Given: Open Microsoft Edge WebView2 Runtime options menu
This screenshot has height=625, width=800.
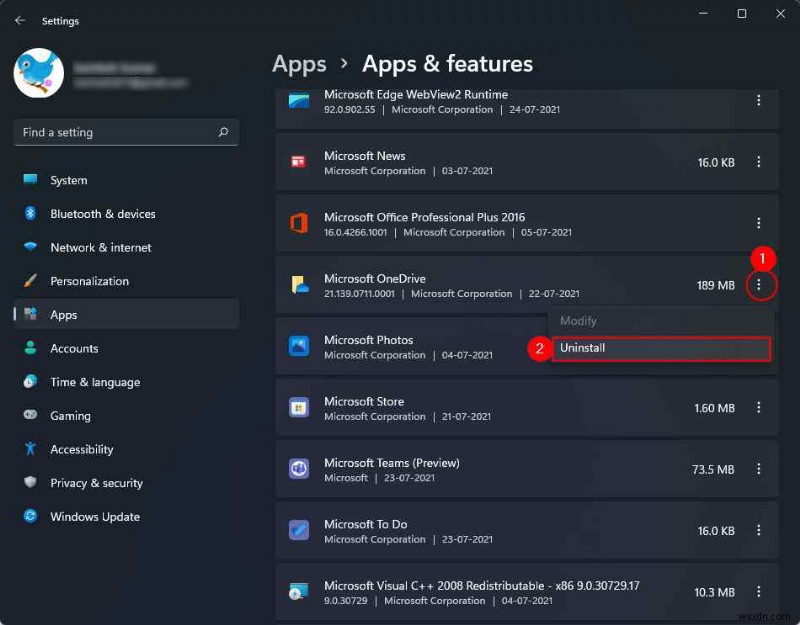Looking at the screenshot, I should [x=761, y=101].
